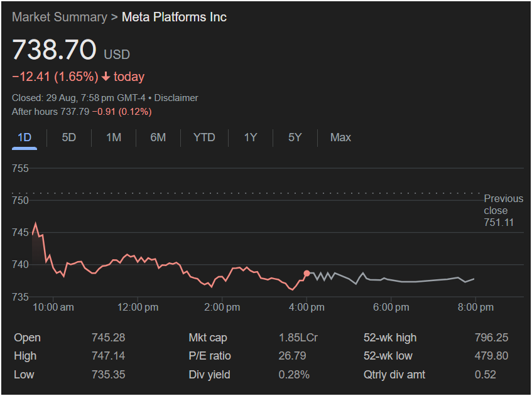Image resolution: width=532 pixels, height=396 pixels.
Task: Click the Mkt cap value 1.85LCr
Action: click(298, 338)
